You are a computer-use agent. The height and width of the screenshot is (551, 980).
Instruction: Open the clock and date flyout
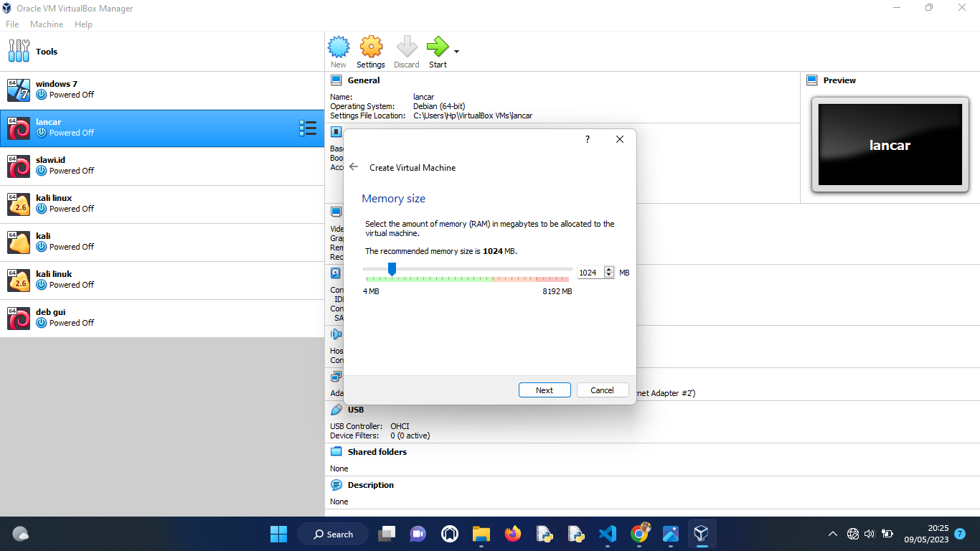click(x=926, y=534)
